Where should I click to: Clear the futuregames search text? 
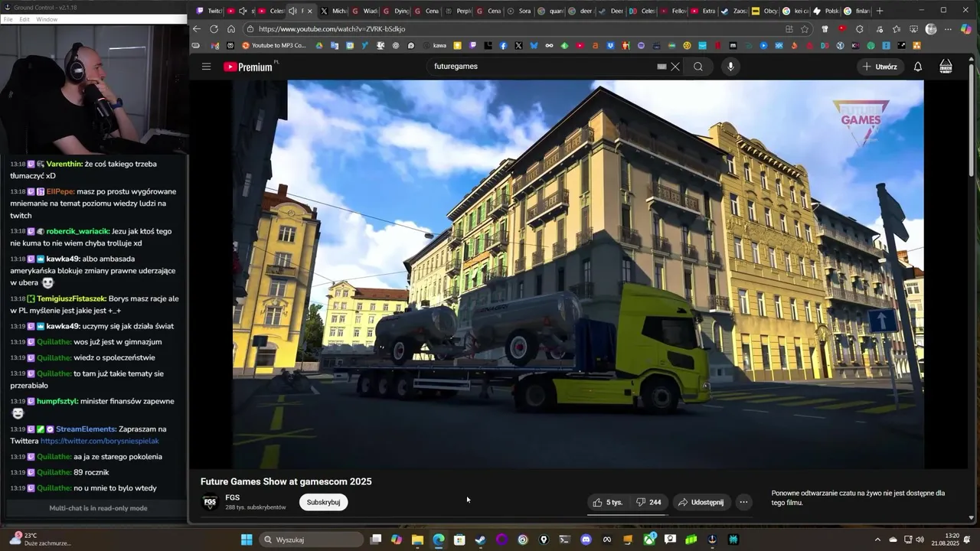[675, 67]
